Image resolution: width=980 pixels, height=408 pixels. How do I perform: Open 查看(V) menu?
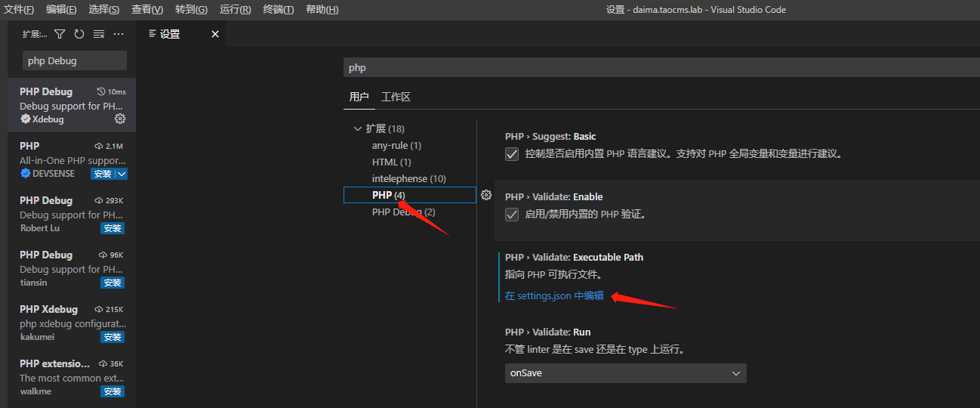146,10
